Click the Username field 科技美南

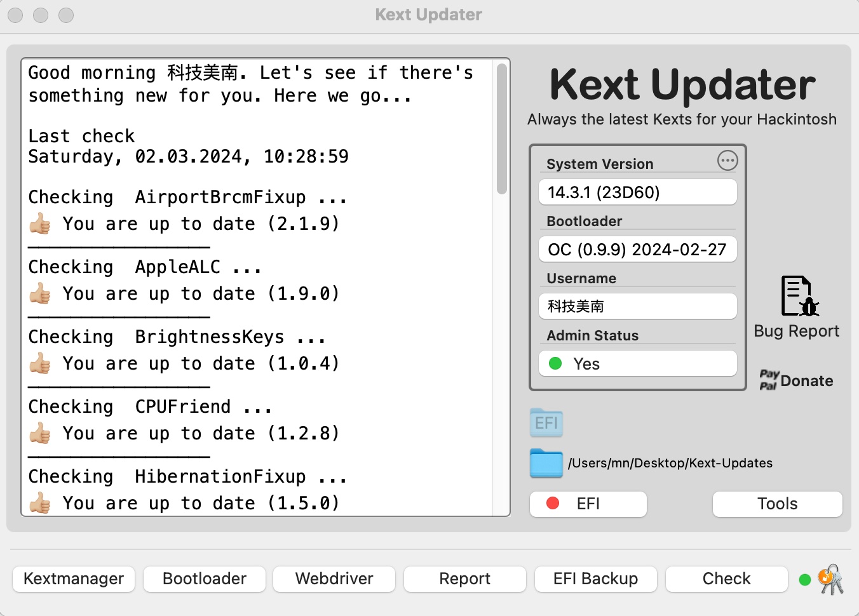click(638, 306)
